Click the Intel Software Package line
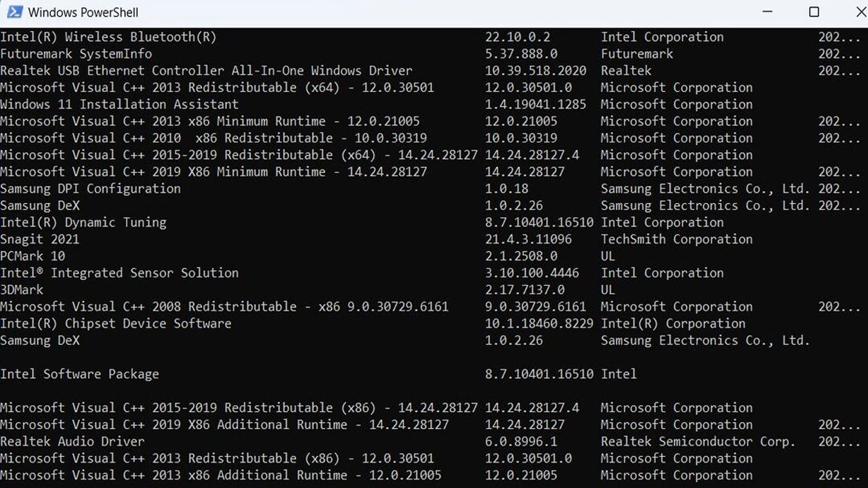 pyautogui.click(x=79, y=374)
